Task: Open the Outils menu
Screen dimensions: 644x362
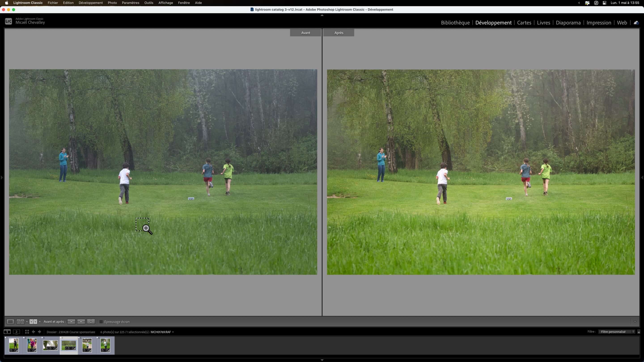Action: pos(149,3)
